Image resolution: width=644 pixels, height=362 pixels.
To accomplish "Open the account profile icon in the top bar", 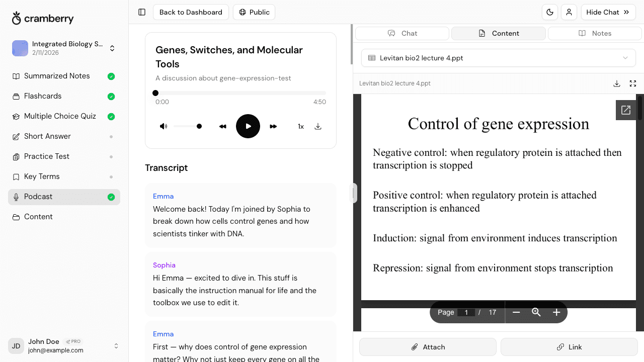I will [569, 12].
